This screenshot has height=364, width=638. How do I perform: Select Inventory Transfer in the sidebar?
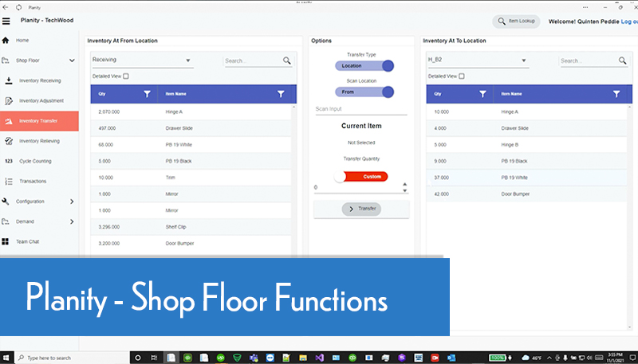(39, 121)
